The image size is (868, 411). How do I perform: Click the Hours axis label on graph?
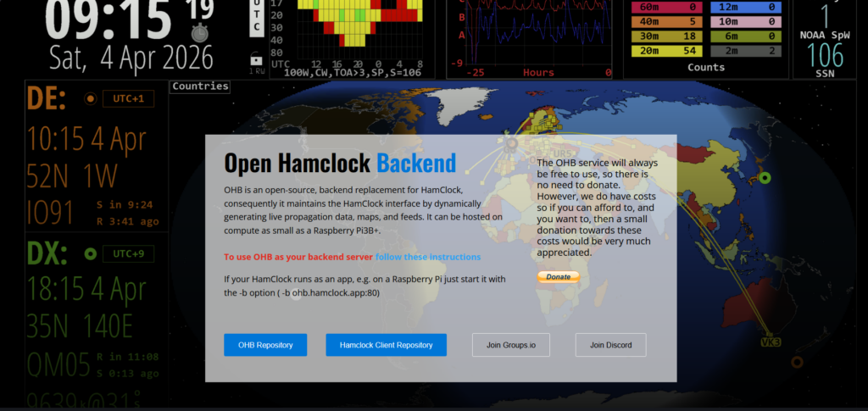coord(538,73)
